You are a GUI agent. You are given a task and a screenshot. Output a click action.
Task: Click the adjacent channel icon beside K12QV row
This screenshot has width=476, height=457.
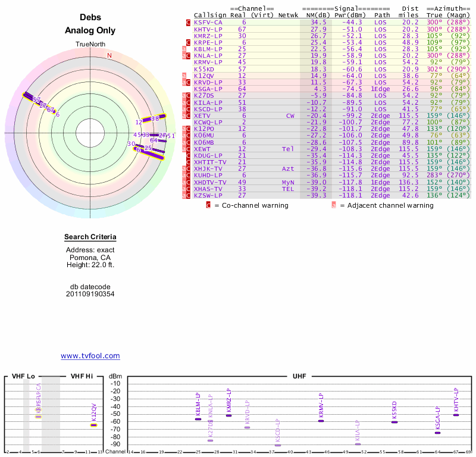pos(184,76)
